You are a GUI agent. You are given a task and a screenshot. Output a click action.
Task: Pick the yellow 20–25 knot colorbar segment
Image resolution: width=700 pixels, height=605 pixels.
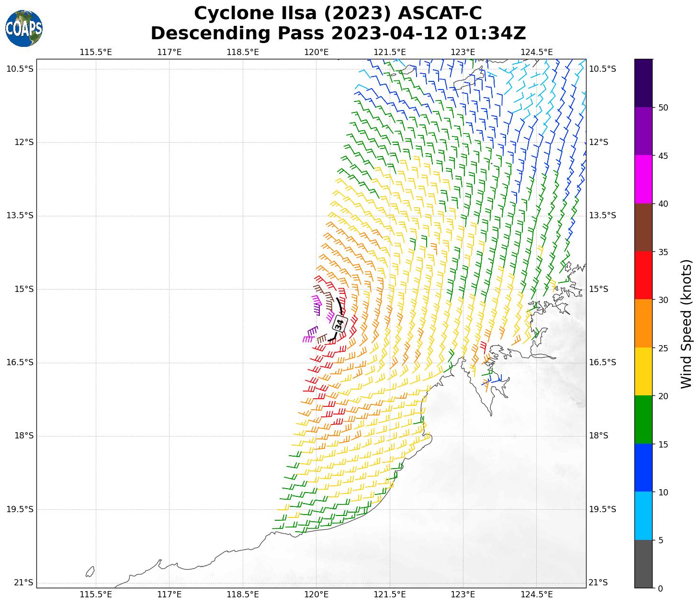coord(643,371)
